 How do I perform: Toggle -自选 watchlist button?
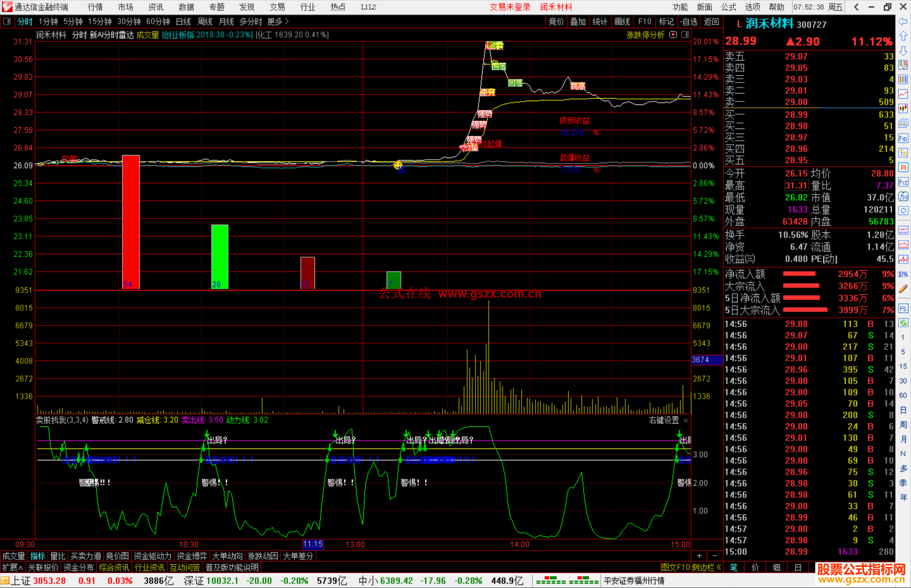(689, 21)
